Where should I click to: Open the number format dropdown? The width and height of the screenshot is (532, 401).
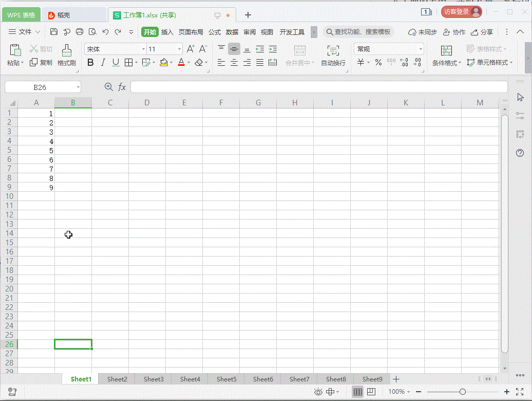(x=421, y=49)
